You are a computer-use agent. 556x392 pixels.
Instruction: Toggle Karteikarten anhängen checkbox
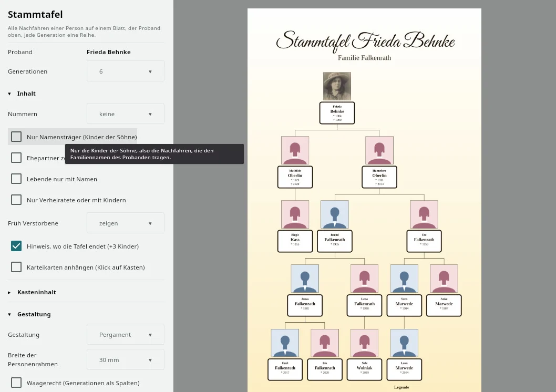click(x=16, y=267)
